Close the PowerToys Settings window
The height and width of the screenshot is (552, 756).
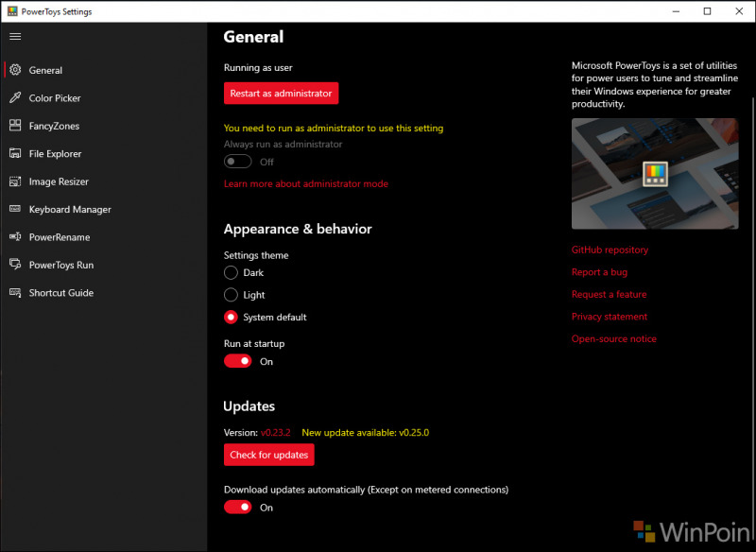pyautogui.click(x=739, y=11)
